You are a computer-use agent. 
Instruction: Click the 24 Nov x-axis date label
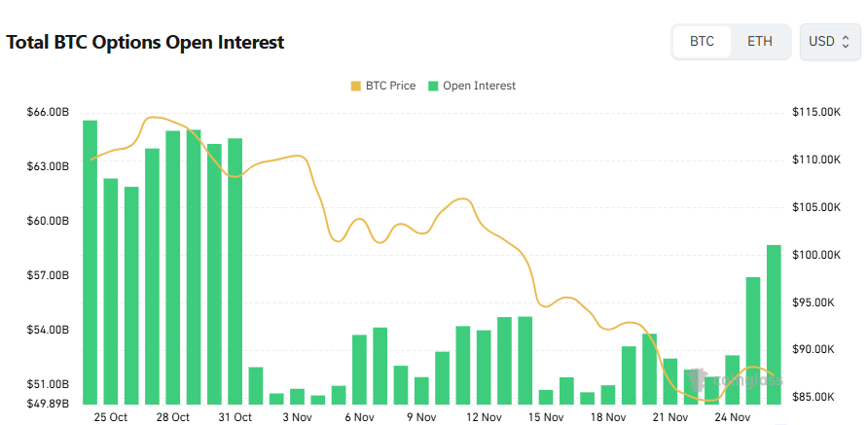[x=733, y=417]
